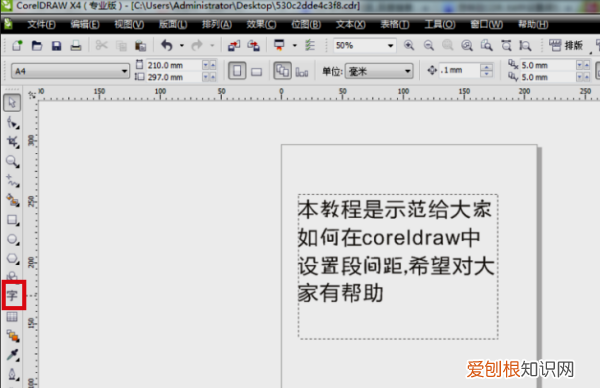The width and height of the screenshot is (600, 388).
Task: Open the 单位 毫米 units dropdown
Action: (379, 71)
